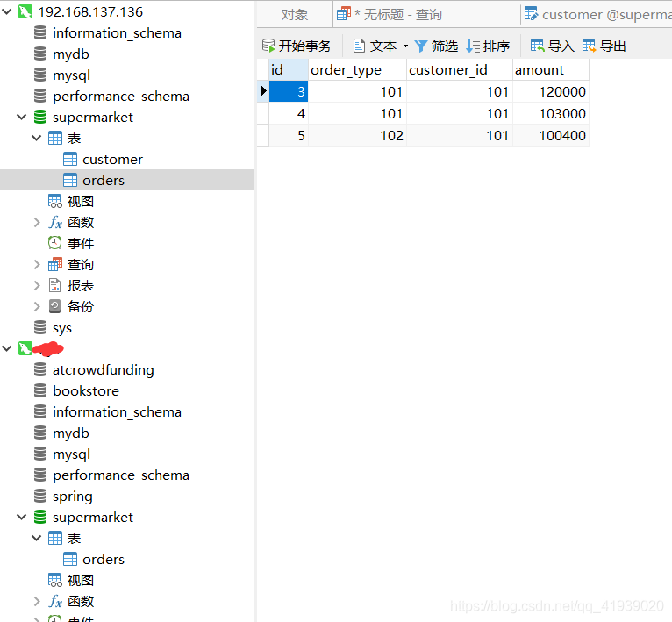The width and height of the screenshot is (672, 622).
Task: Select the id column header
Action: coord(288,69)
